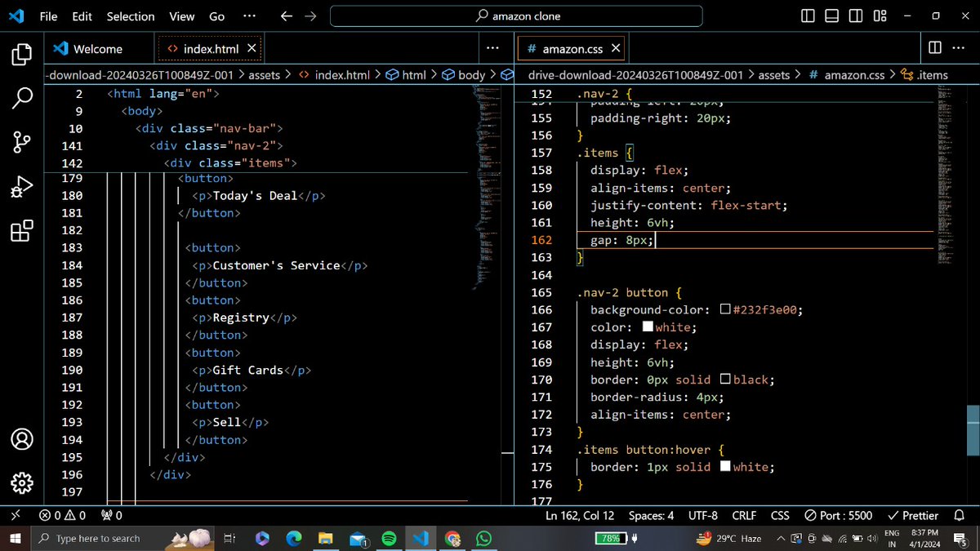Open Run and Debug view
980x551 pixels.
click(22, 187)
